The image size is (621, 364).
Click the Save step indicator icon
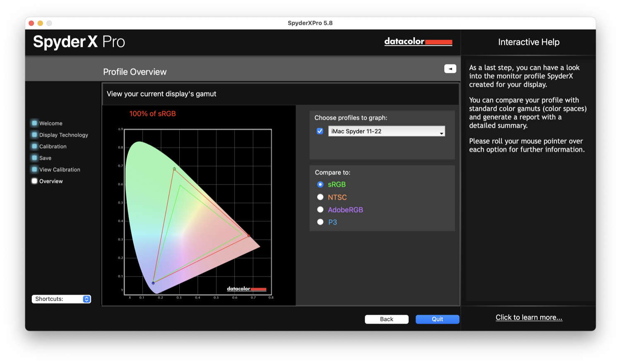[x=34, y=158]
